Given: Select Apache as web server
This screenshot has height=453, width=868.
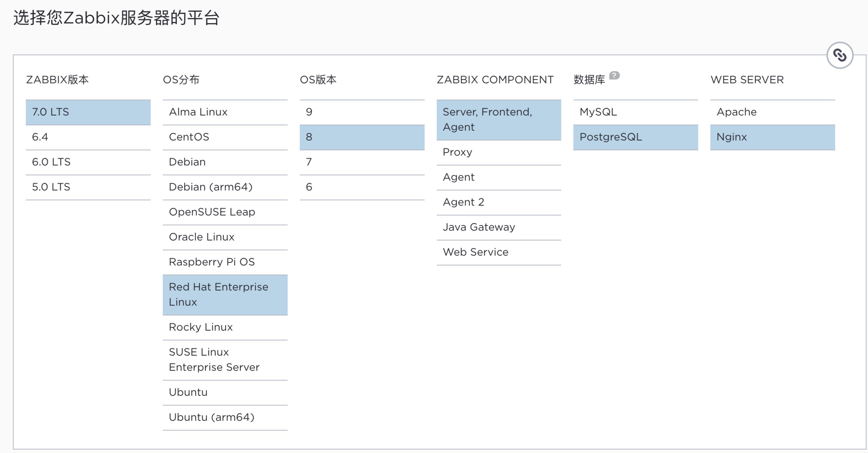Looking at the screenshot, I should click(772, 112).
